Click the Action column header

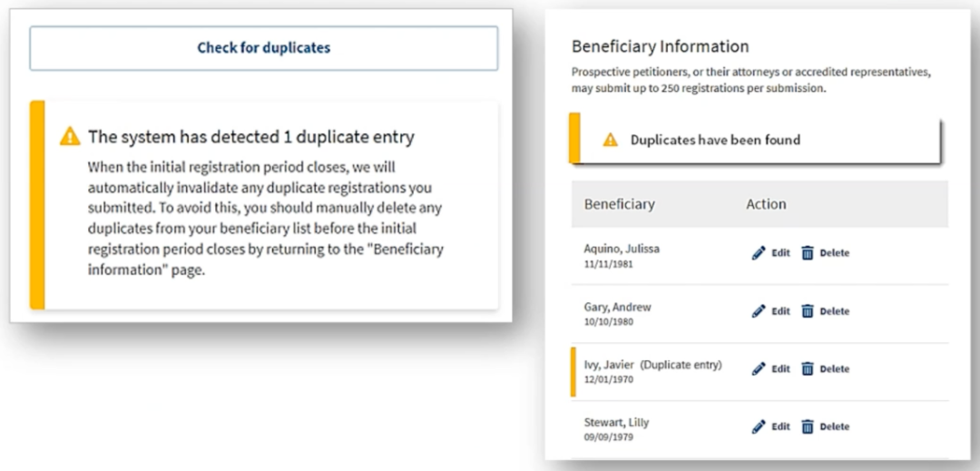766,204
